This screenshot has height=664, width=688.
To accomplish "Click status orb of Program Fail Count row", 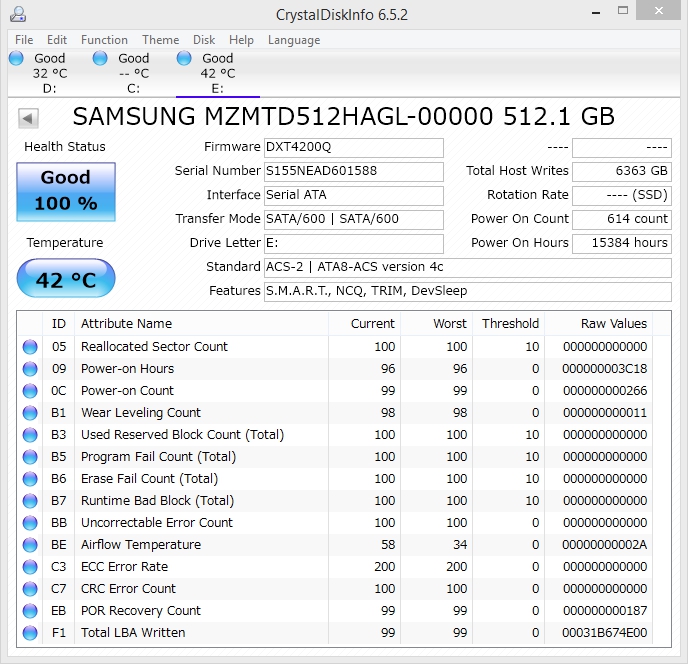I will pyautogui.click(x=30, y=457).
